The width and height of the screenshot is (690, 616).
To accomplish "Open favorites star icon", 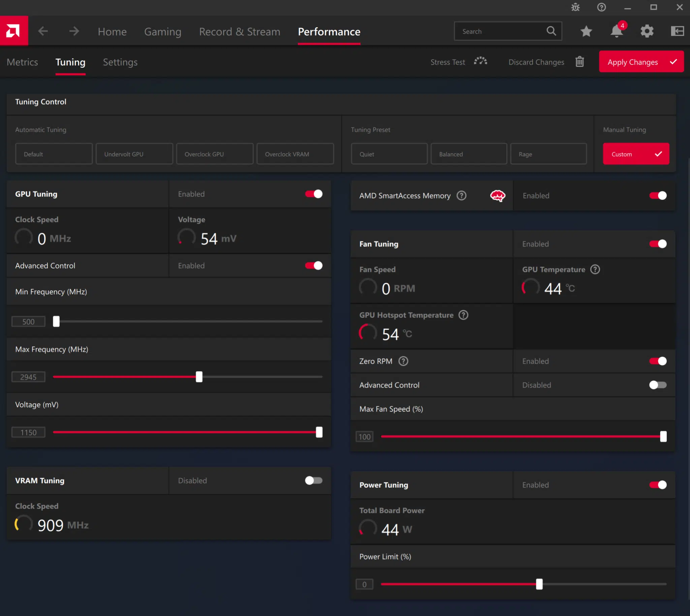I will coord(586,31).
